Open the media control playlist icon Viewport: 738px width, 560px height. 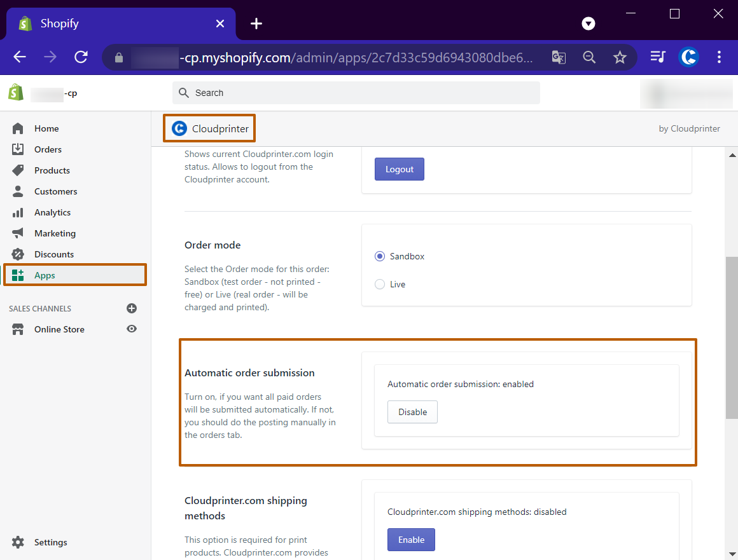click(657, 57)
